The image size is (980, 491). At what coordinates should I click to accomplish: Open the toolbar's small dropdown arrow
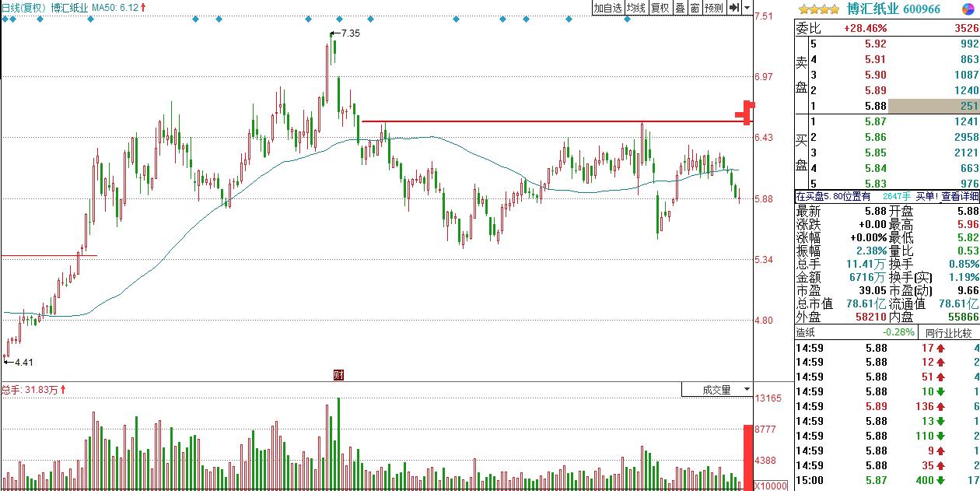click(747, 8)
